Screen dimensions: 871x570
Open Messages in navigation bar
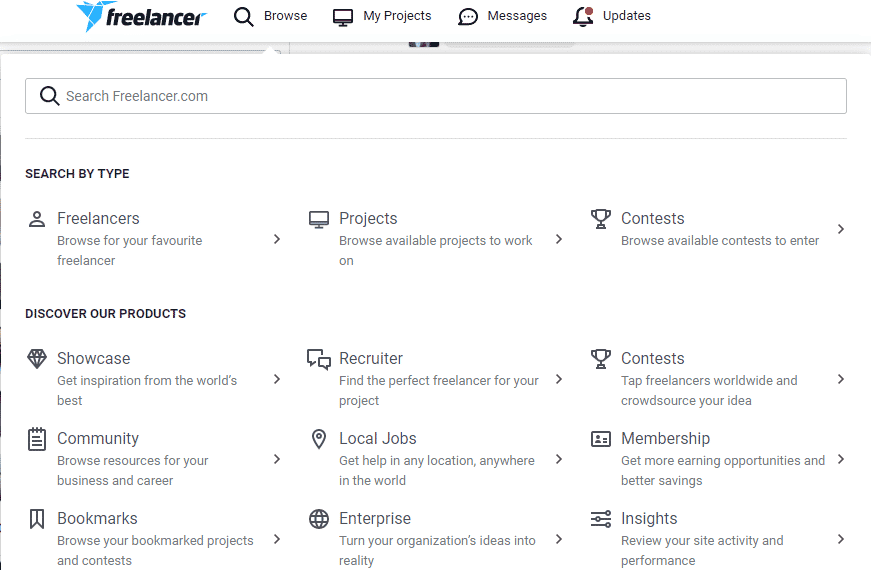pos(517,16)
